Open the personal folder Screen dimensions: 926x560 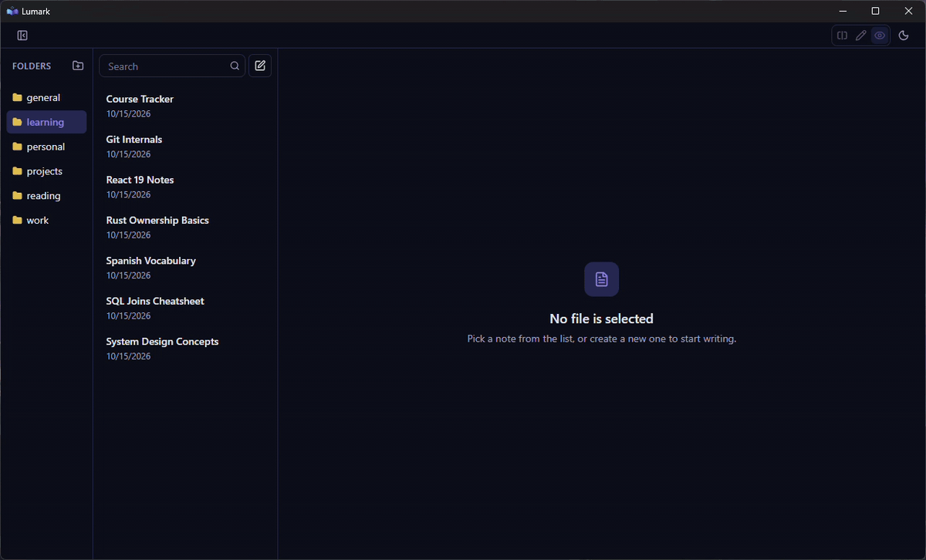[46, 147]
